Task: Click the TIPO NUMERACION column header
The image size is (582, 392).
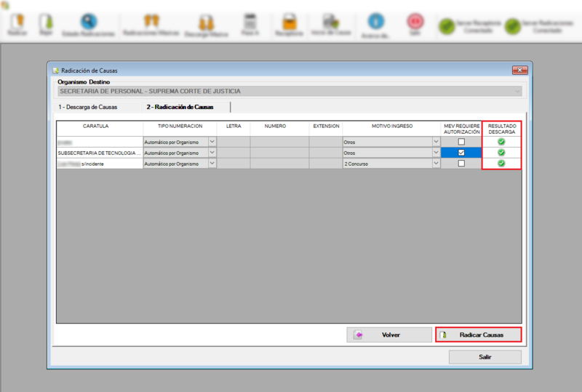Action: [x=180, y=129]
